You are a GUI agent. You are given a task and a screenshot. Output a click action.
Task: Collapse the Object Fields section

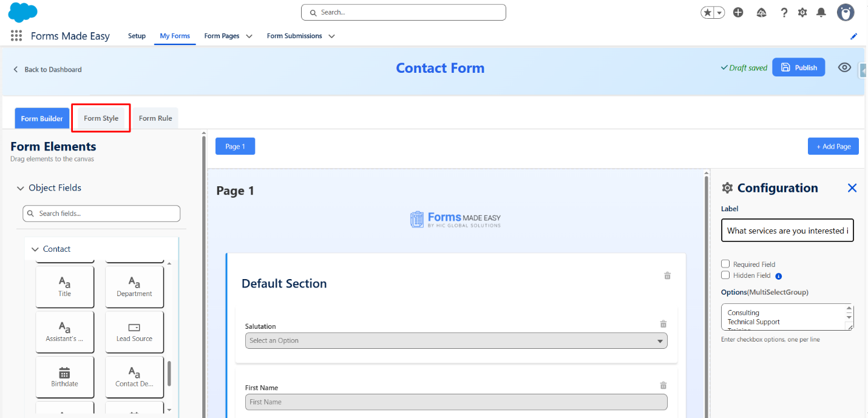pos(21,188)
